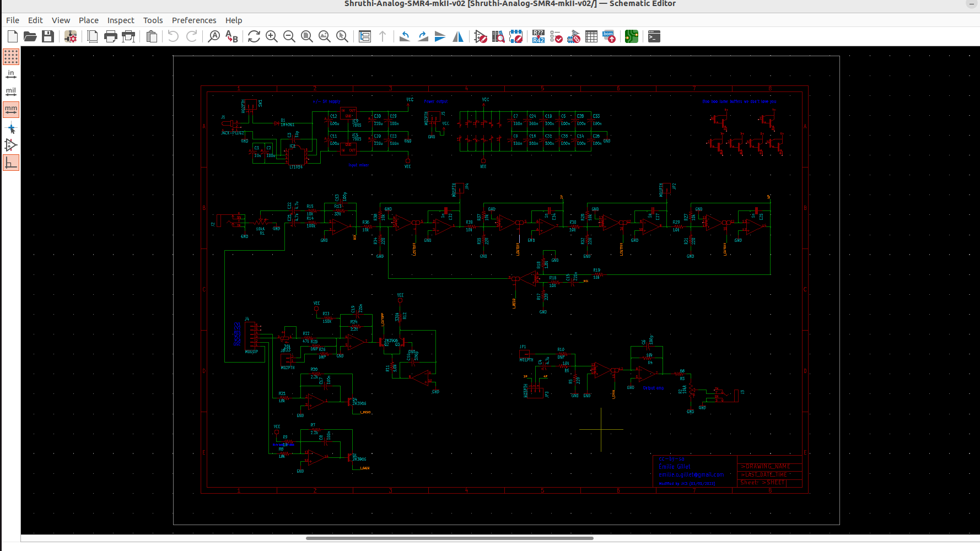Open the Schematic Setup dialog
Viewport: 980px width, 551px height.
click(70, 36)
